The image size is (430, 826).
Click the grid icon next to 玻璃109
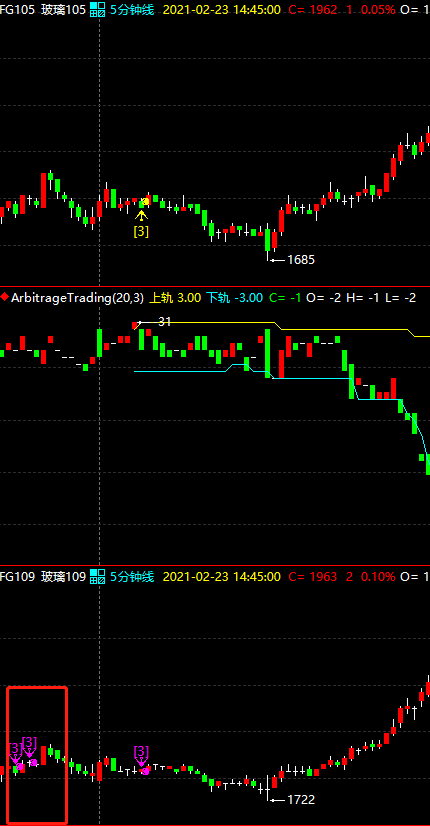click(x=97, y=576)
